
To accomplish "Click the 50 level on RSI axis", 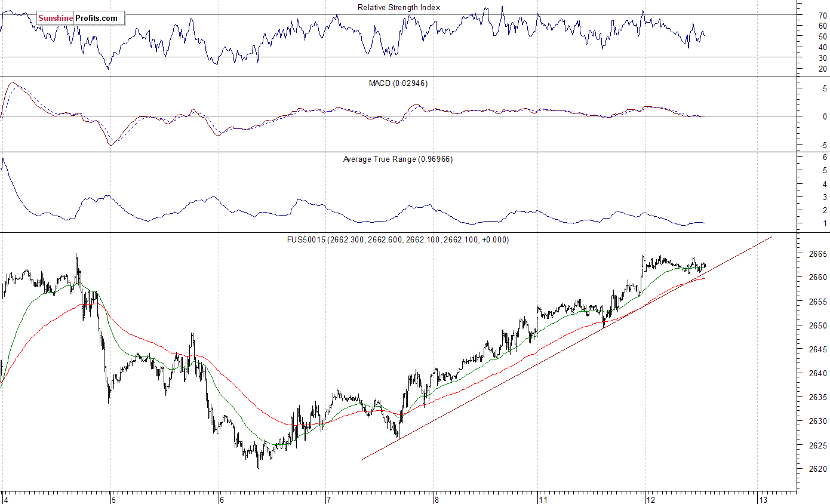I will coord(822,36).
